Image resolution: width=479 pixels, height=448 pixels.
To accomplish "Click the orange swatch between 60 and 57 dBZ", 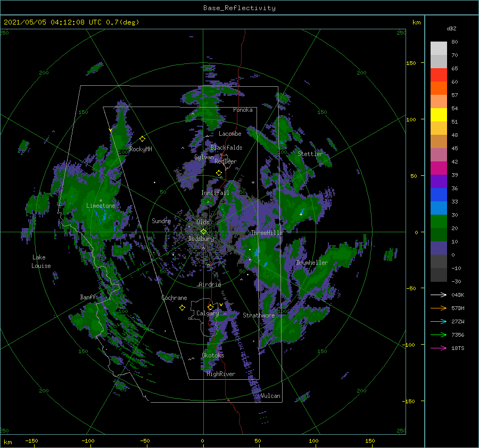I will 439,88.
